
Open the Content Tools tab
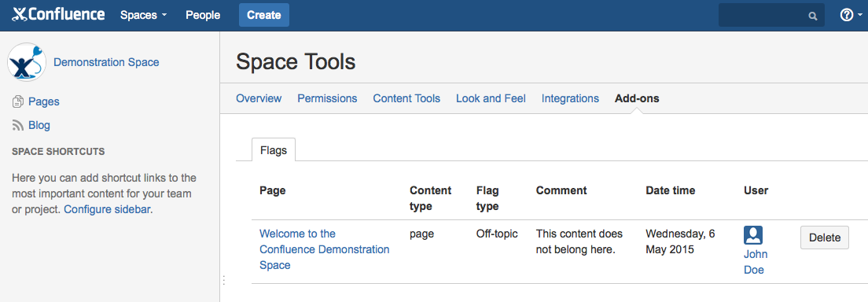click(406, 98)
